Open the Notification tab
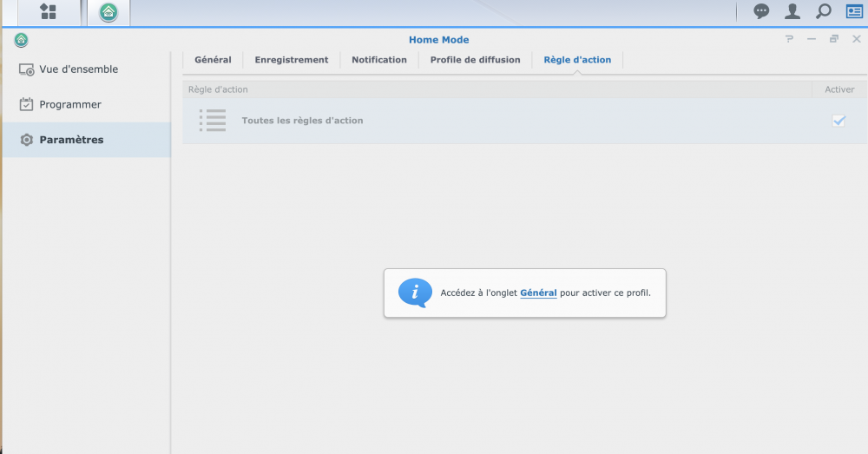Screen dimensions: 868x454 click(379, 60)
